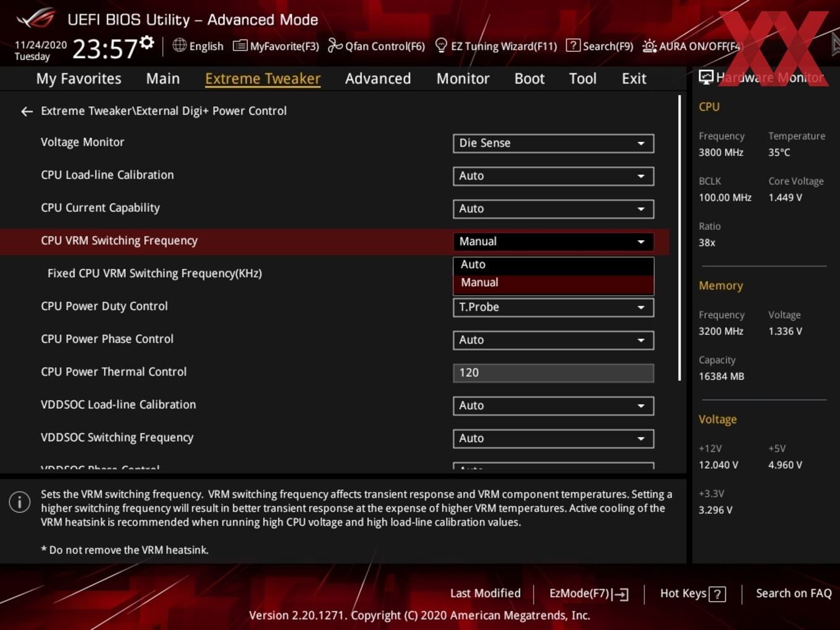
Task: Click the 23:57 clock display
Action: 104,48
